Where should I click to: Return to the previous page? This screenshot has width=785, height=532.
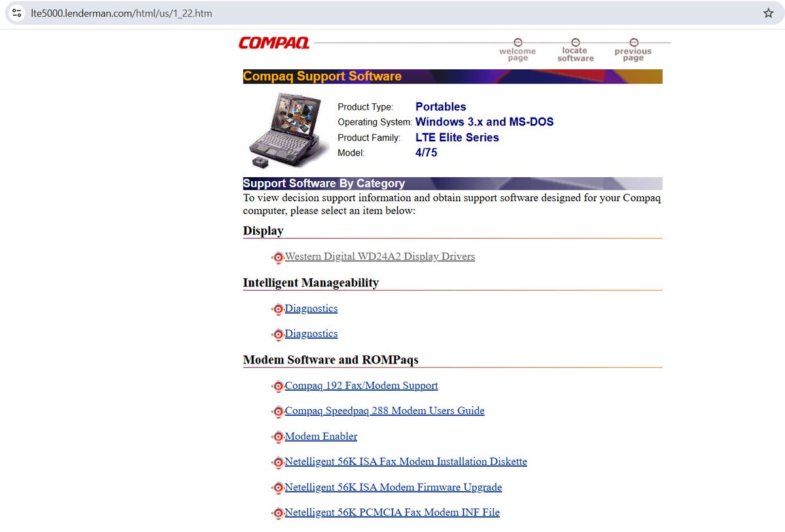point(633,50)
